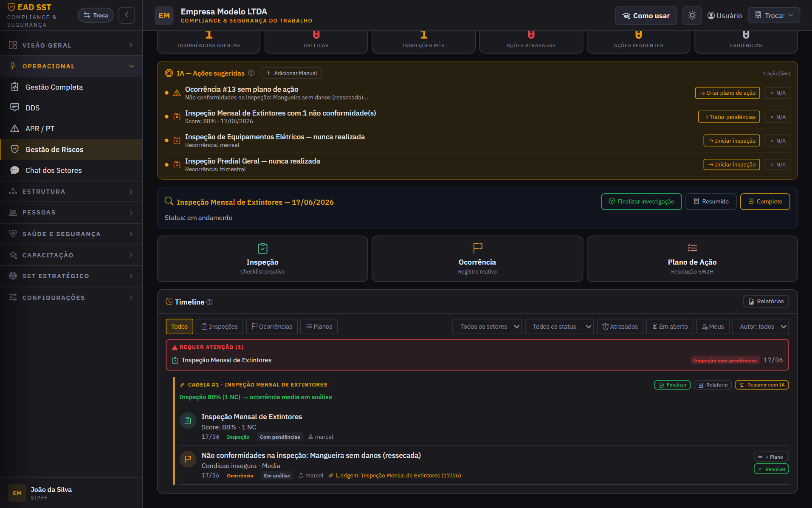Screen dimensions: 812x508
Task: Click Tratar pendências button
Action: pyautogui.click(x=729, y=117)
